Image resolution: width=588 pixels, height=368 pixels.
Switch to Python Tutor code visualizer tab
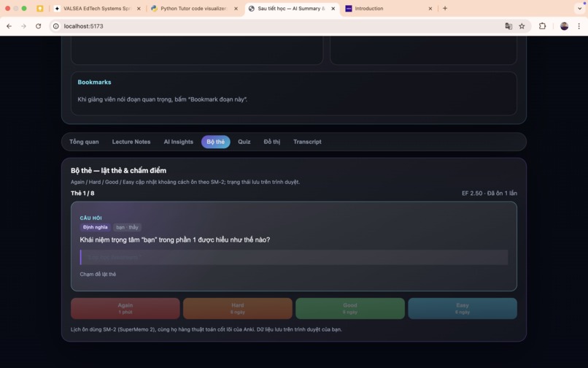pos(194,8)
